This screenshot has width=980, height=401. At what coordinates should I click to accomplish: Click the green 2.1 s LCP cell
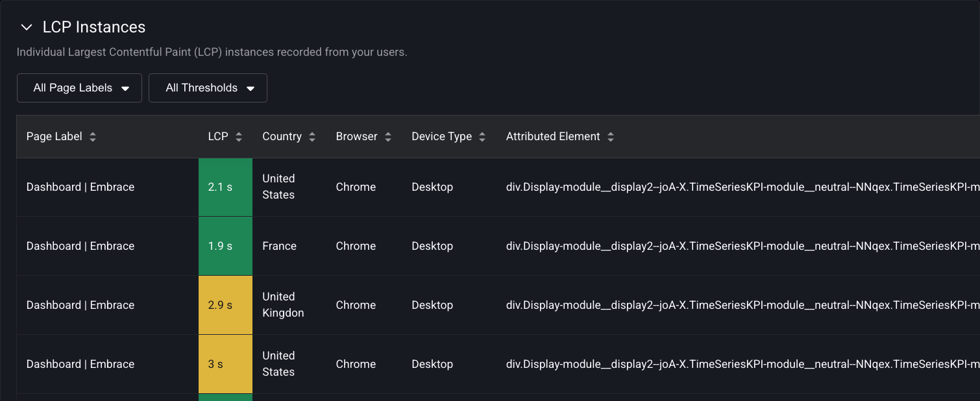pyautogui.click(x=225, y=187)
